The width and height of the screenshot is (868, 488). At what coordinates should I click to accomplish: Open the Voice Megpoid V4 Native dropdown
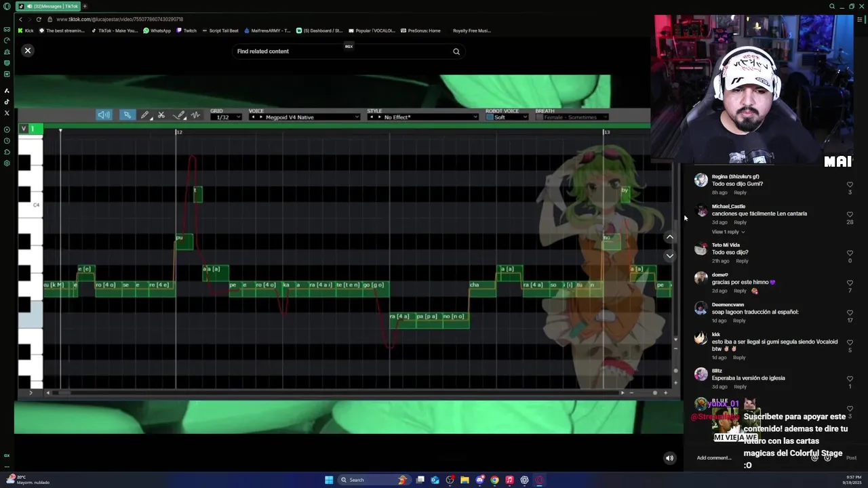click(x=304, y=117)
